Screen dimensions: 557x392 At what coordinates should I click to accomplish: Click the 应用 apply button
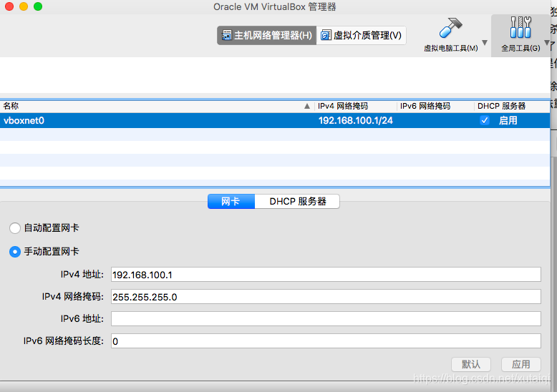521,364
